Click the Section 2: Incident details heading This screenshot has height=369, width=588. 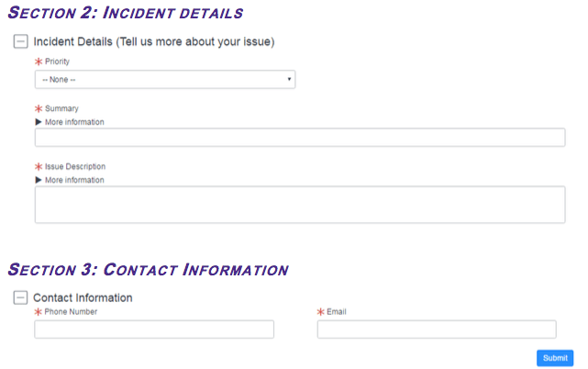[126, 14]
